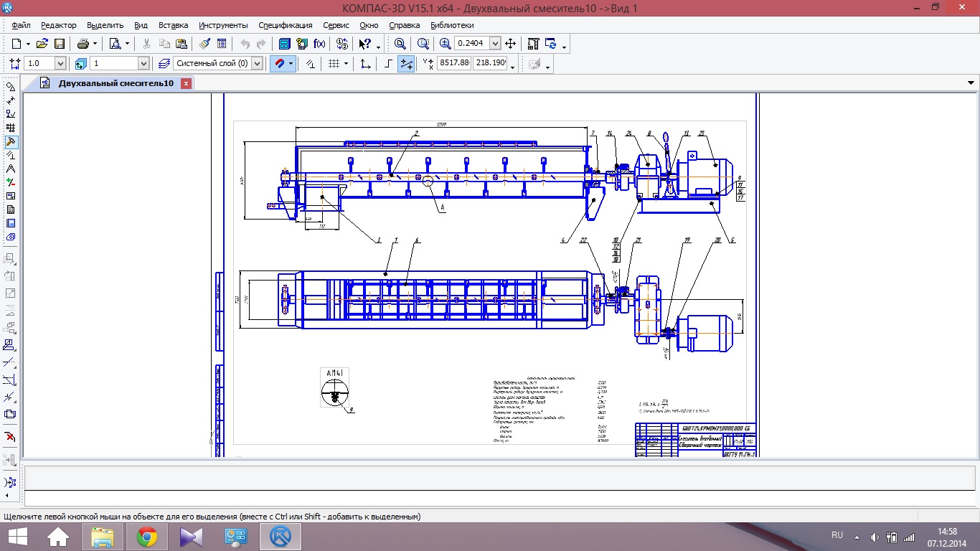The image size is (980, 551).
Task: Paste from clipboard icon
Action: pyautogui.click(x=182, y=44)
